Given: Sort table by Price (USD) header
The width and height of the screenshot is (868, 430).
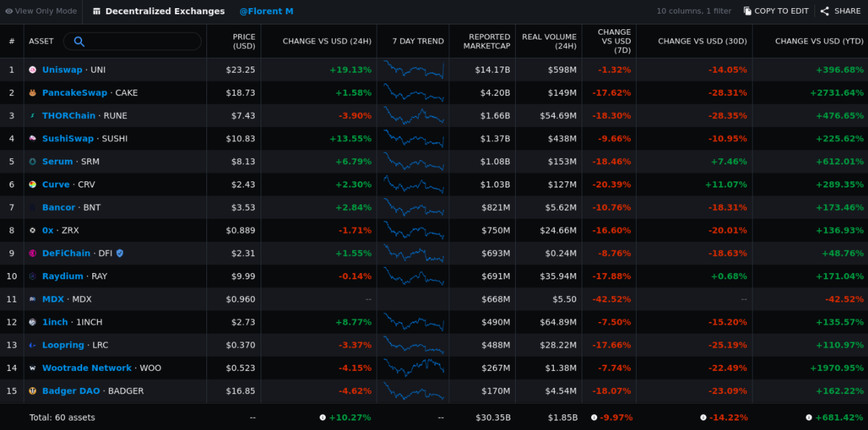Looking at the screenshot, I should pos(244,41).
